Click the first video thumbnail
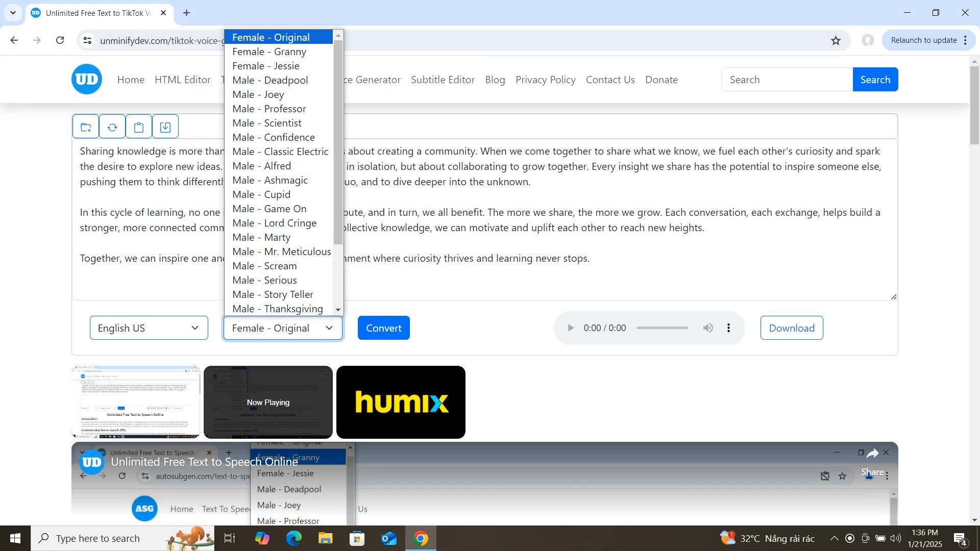 click(136, 402)
